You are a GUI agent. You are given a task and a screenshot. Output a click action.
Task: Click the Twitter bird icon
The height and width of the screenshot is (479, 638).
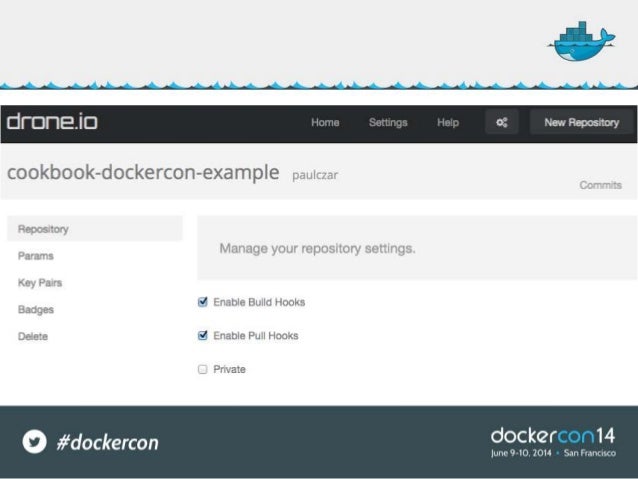[x=35, y=442]
